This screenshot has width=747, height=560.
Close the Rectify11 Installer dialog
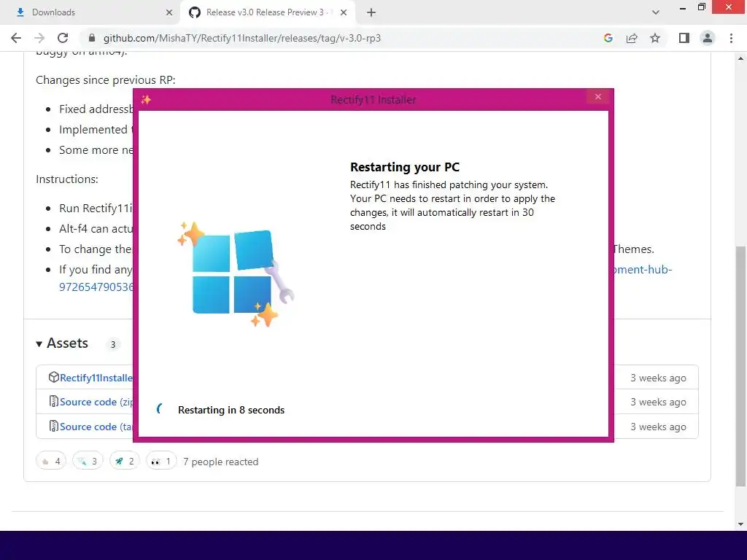click(598, 97)
